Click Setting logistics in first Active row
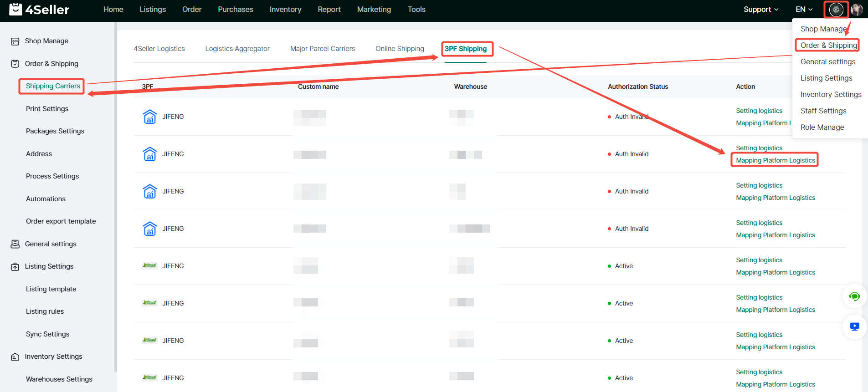868x392 pixels. [x=759, y=260]
